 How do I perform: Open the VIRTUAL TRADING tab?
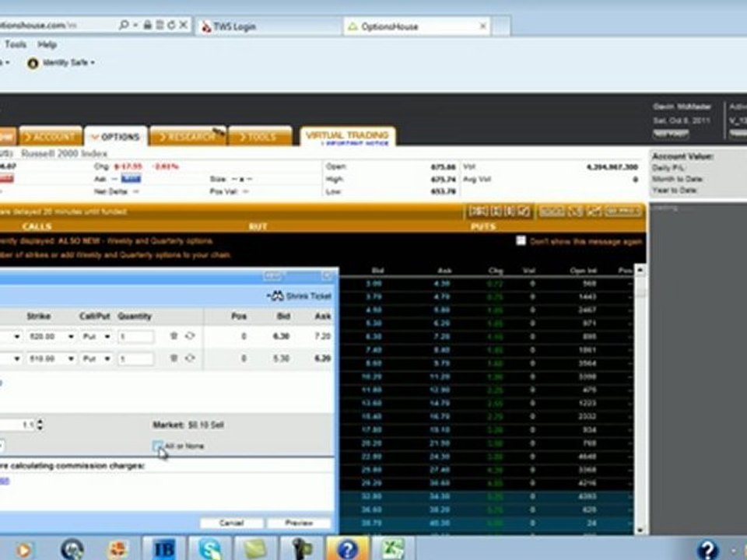[348, 137]
